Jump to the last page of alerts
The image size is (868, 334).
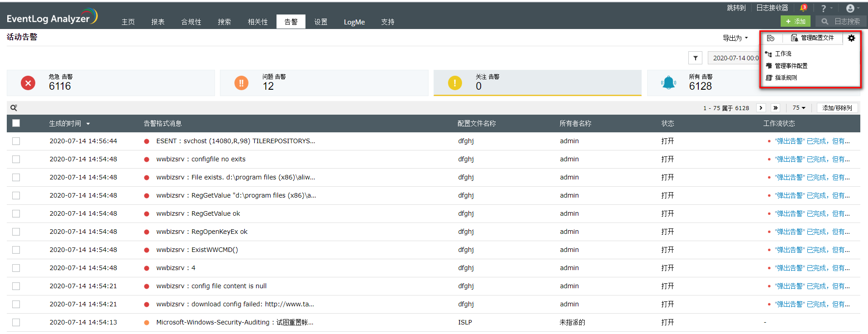pos(776,108)
